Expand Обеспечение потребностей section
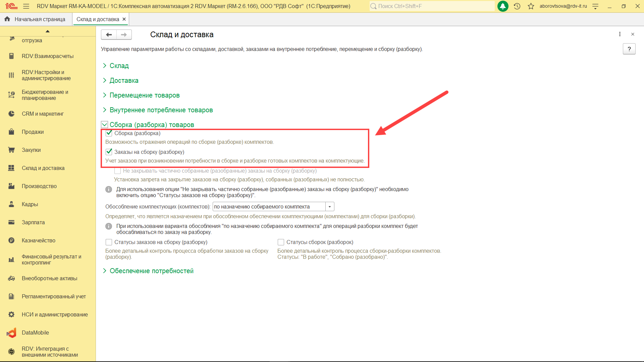The height and width of the screenshot is (362, 644). pos(151,271)
